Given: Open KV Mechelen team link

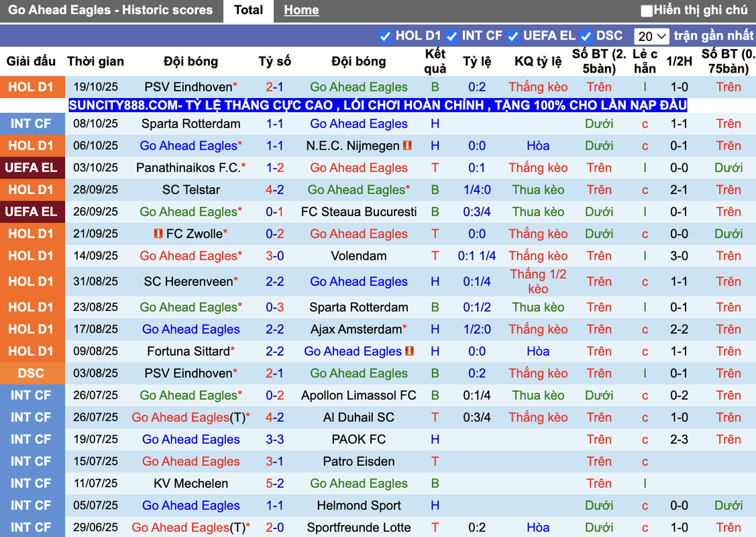Looking at the screenshot, I should tap(191, 483).
